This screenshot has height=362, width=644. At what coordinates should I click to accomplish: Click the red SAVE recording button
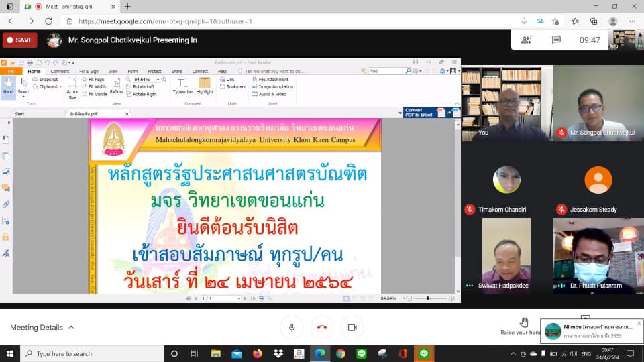pos(19,40)
